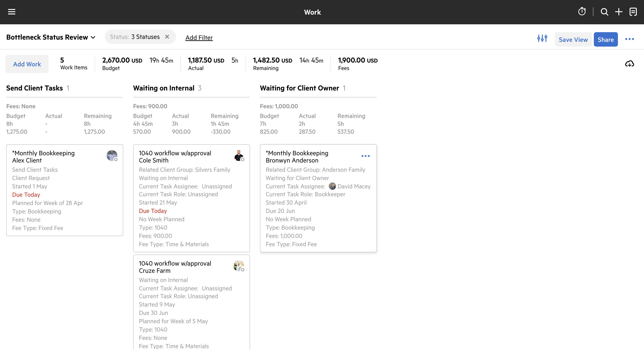This screenshot has height=352, width=644.
Task: Click the cloud download export icon
Action: tap(629, 64)
